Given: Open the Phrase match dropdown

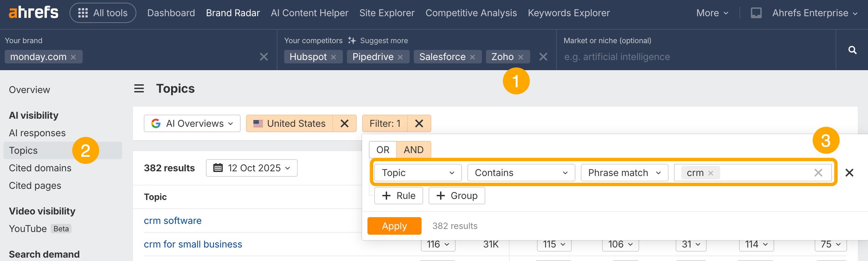Looking at the screenshot, I should [x=624, y=173].
